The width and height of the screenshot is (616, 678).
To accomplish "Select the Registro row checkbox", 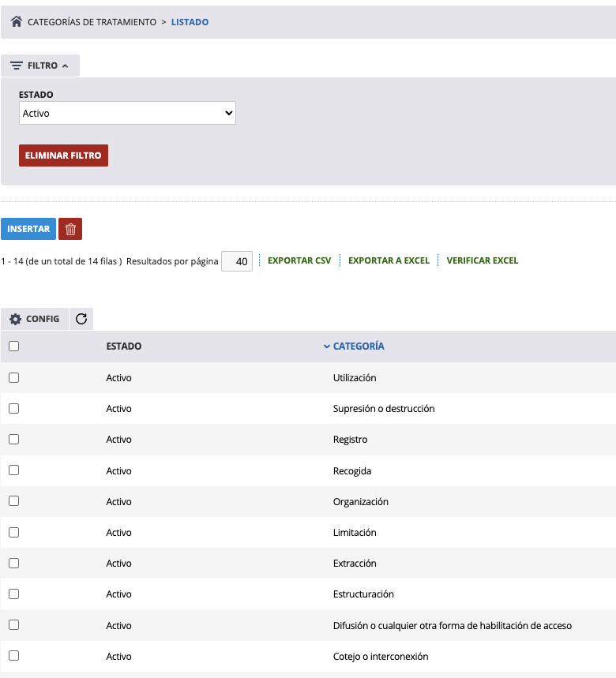I will 13,439.
